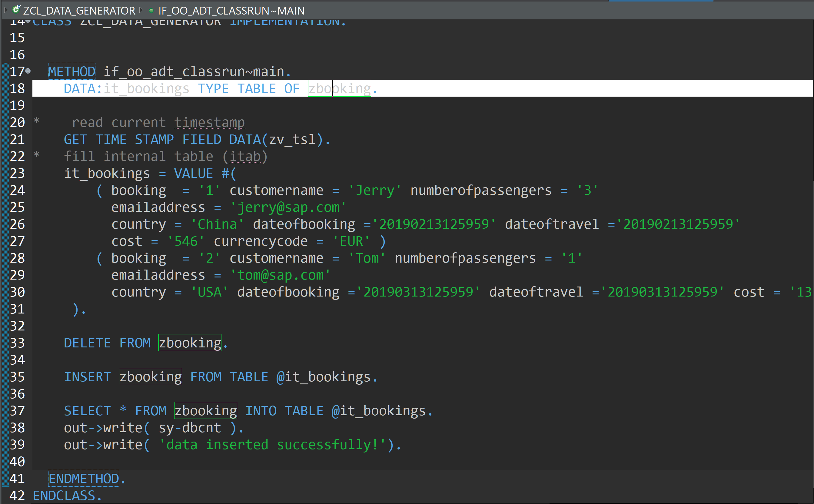This screenshot has width=814, height=504.
Task: Select IF_OO_ADT_CLASSRUN~MAIN breadcrumb item
Action: (231, 11)
